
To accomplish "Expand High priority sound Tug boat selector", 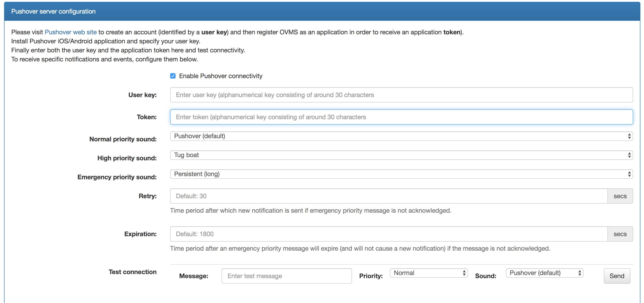I will [401, 155].
